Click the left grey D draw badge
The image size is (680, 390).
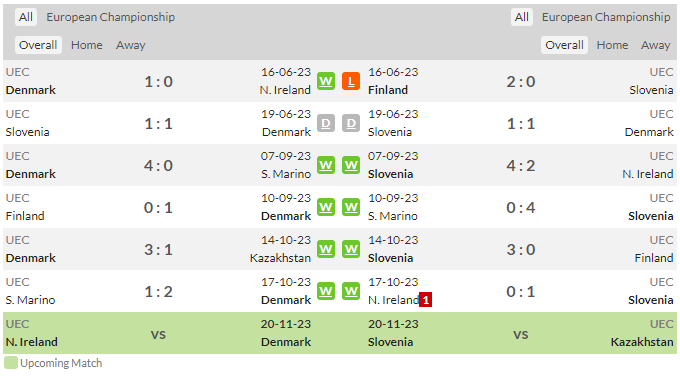click(326, 123)
